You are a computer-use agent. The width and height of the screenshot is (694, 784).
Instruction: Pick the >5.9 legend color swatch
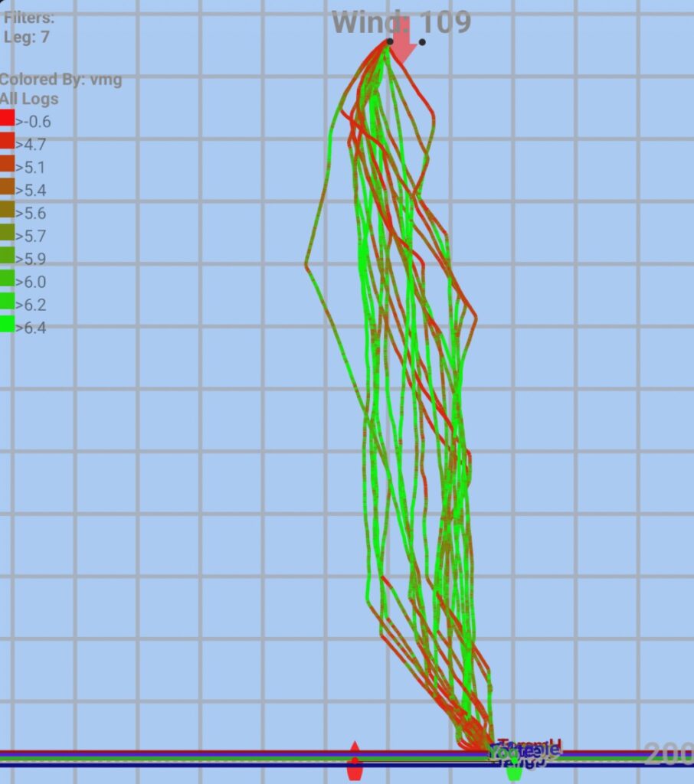click(x=7, y=255)
